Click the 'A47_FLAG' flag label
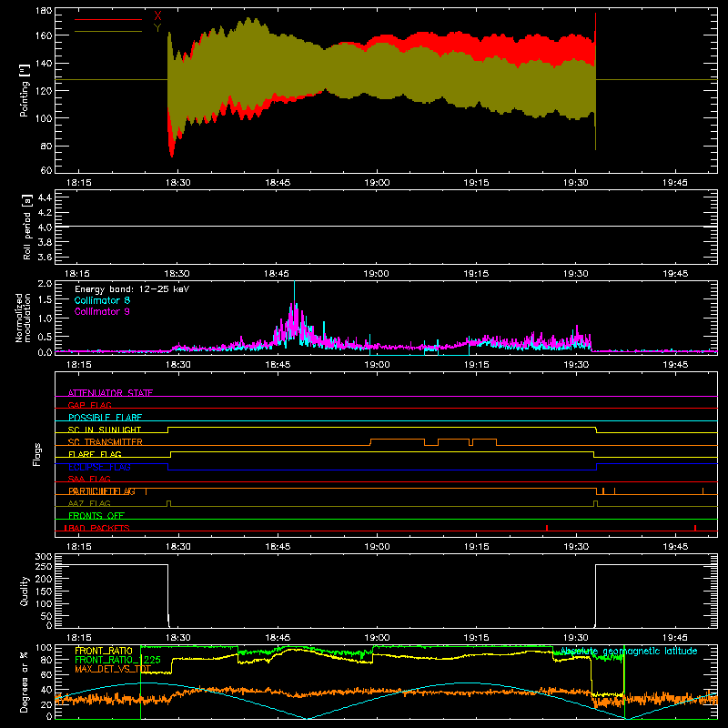 89,503
